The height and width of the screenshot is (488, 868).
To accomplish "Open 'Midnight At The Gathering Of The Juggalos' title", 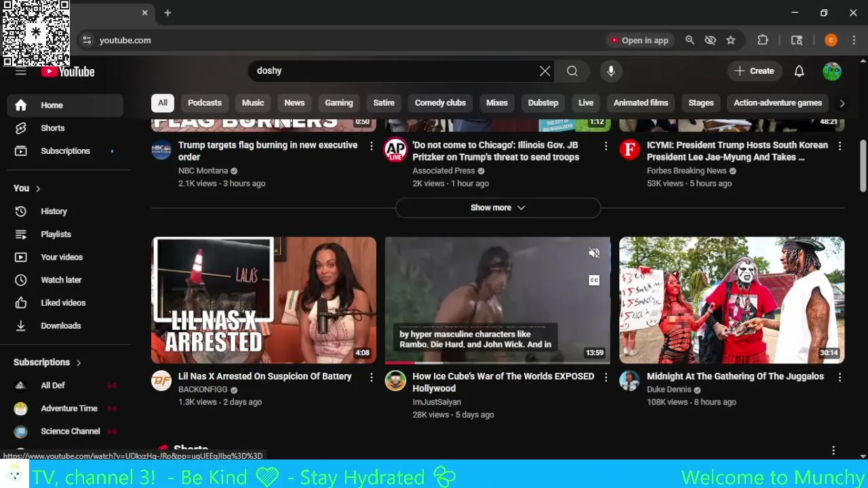I will click(x=735, y=376).
